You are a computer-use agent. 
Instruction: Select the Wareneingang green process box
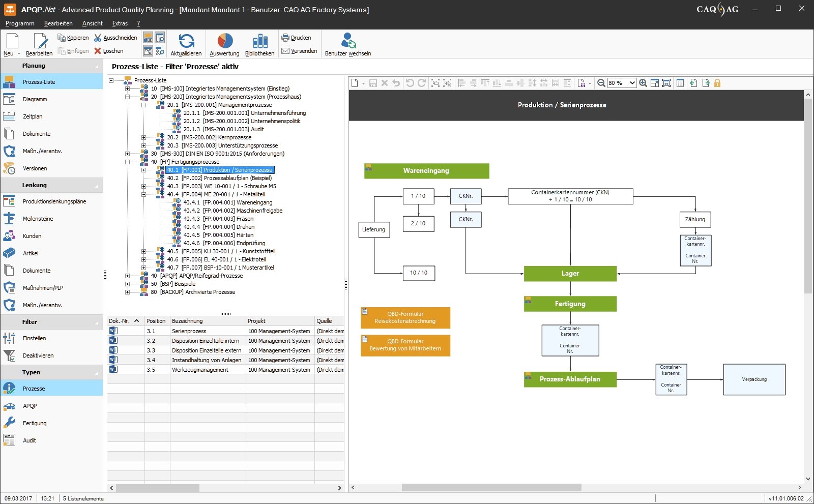click(x=426, y=171)
